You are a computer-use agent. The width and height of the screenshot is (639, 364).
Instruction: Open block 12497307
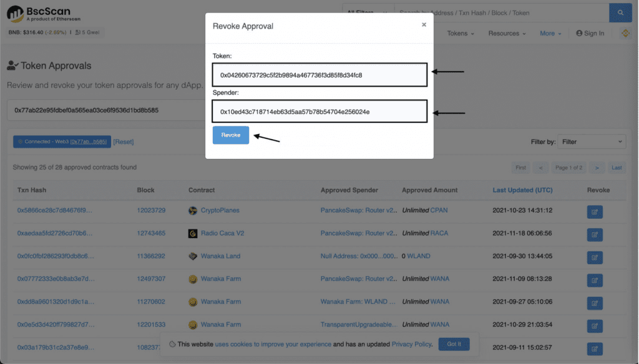coord(151,279)
